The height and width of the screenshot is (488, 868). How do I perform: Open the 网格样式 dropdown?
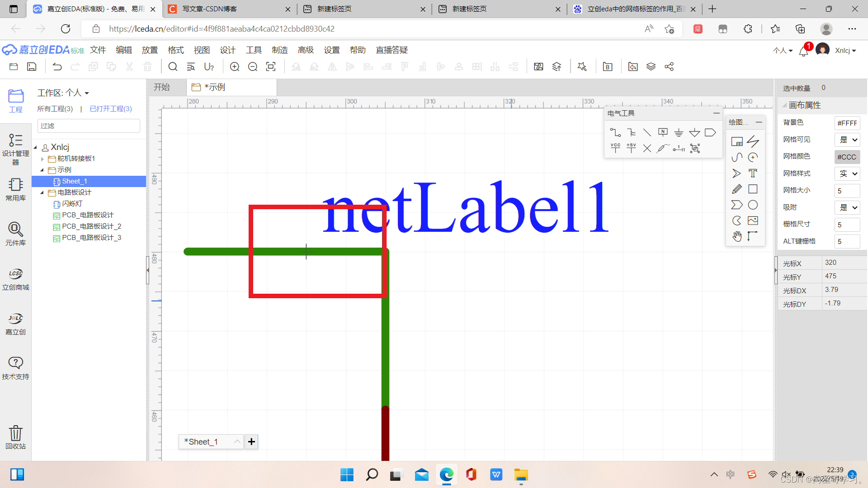pos(848,174)
